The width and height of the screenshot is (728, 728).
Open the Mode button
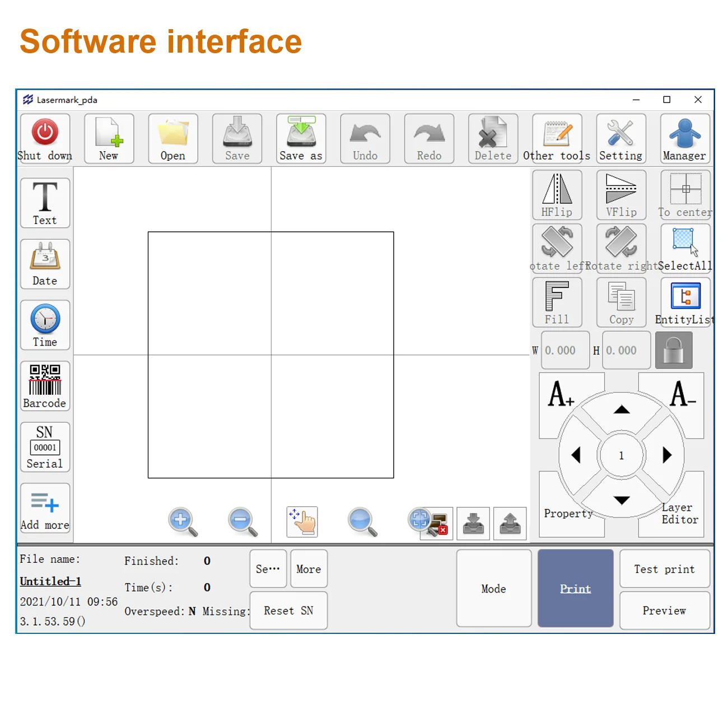[493, 589]
